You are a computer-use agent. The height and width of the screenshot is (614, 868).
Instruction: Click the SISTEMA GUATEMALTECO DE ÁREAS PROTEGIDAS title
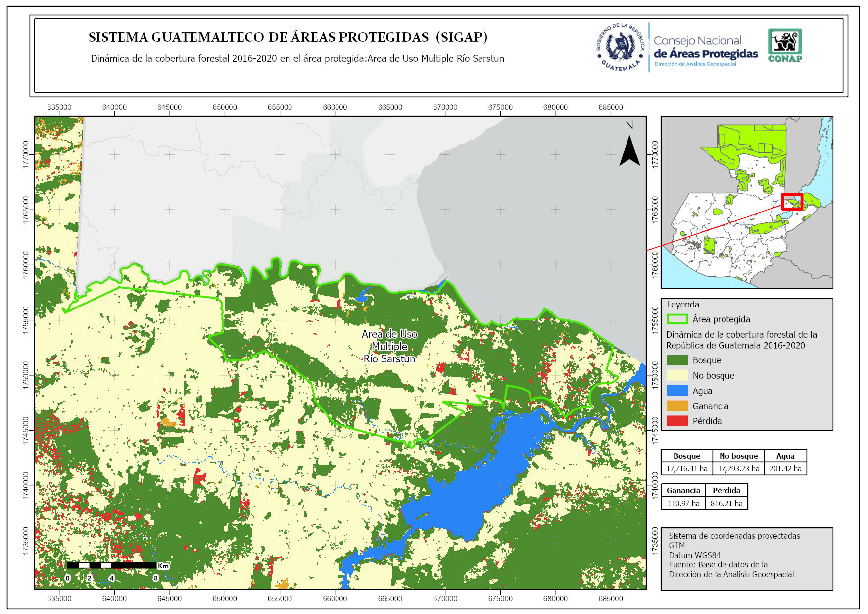288,37
